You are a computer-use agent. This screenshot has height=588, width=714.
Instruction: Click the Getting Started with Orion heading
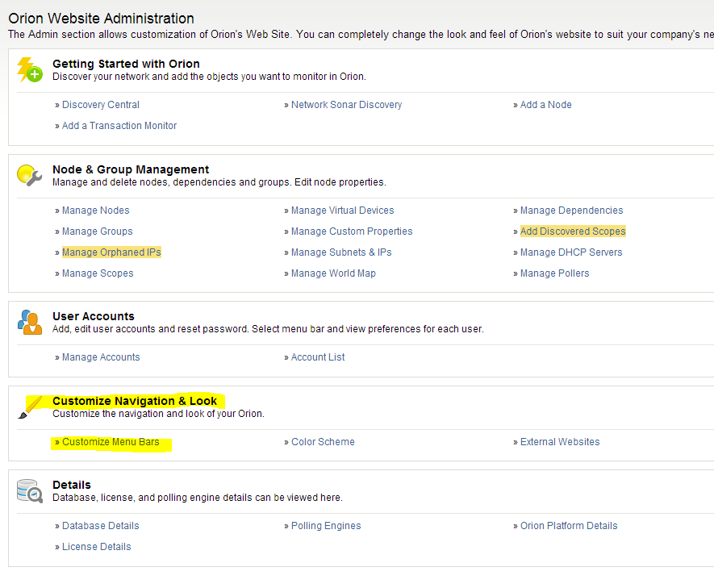point(126,64)
